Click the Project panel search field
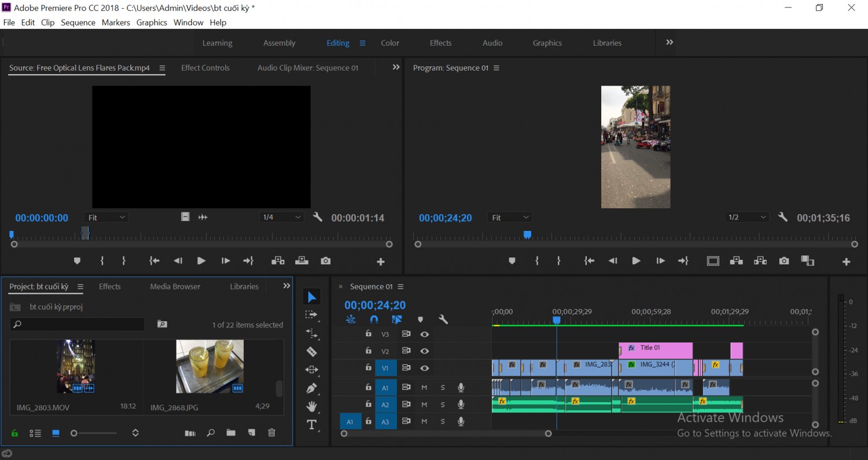Image resolution: width=868 pixels, height=460 pixels. pyautogui.click(x=77, y=325)
